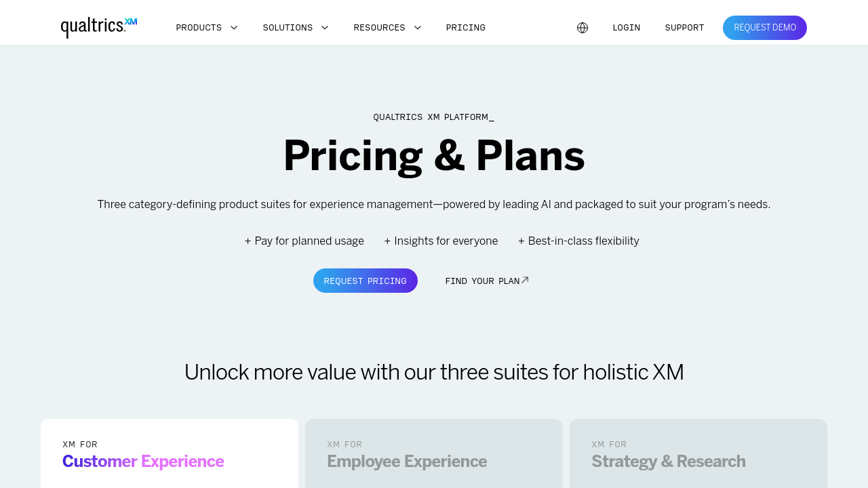Expand the Solutions menu chevron
This screenshot has width=868, height=488.
325,28
